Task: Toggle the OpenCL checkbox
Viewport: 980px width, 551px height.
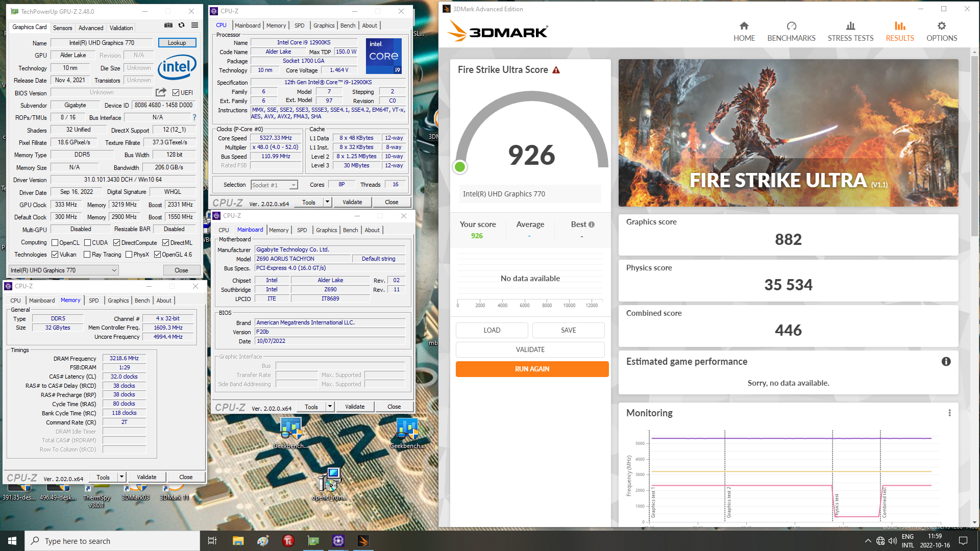Action: point(55,243)
